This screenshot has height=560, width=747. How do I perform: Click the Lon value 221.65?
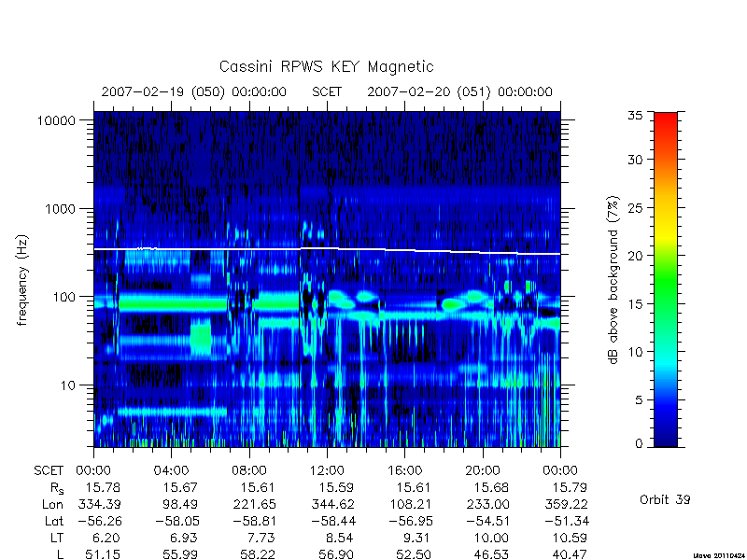(254, 504)
